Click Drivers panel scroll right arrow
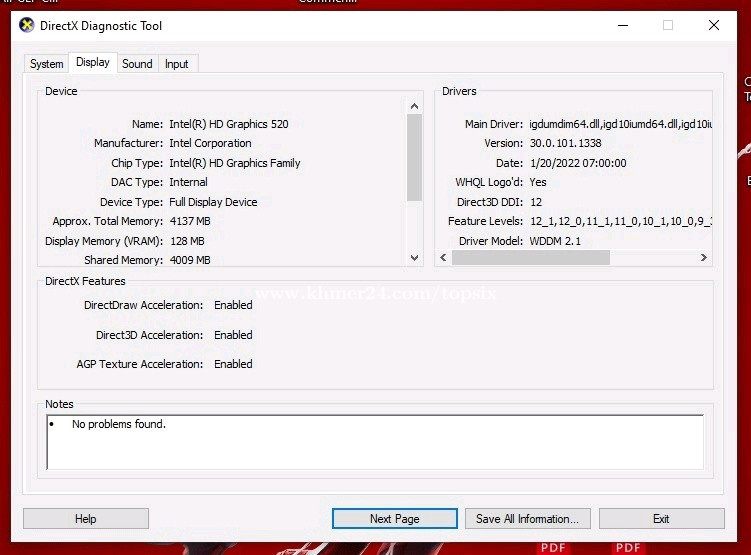The image size is (751, 555). tap(704, 258)
